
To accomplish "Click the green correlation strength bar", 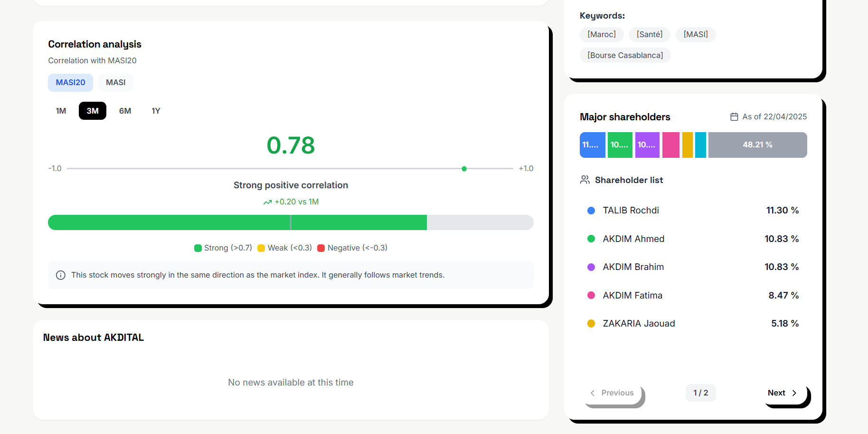I will pos(237,222).
